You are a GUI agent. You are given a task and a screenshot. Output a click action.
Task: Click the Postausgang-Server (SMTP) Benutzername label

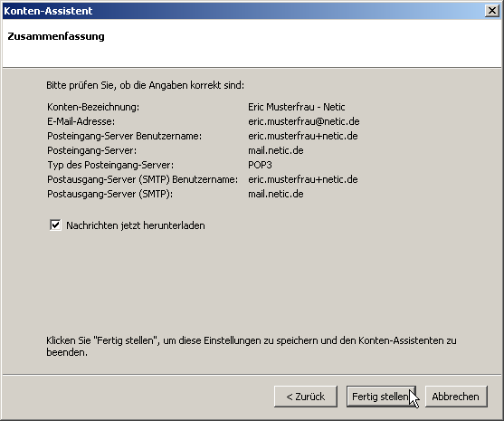(x=142, y=179)
